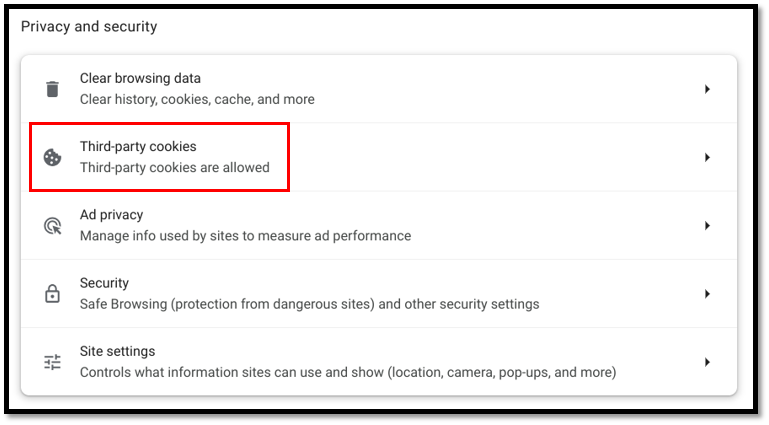Click the Security padlock icon
This screenshot has height=425, width=769.
point(52,294)
